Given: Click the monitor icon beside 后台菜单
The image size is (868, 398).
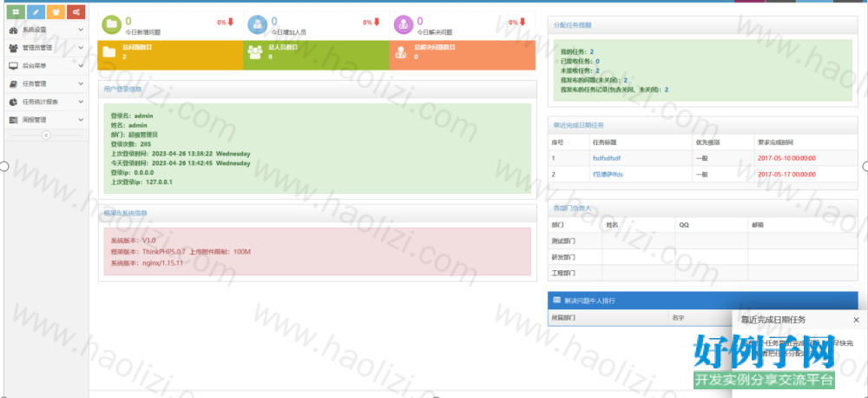Looking at the screenshot, I should pyautogui.click(x=14, y=66).
